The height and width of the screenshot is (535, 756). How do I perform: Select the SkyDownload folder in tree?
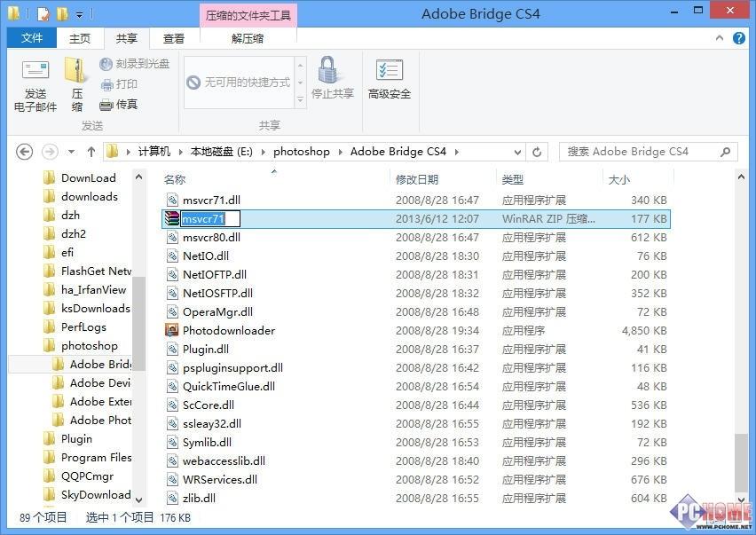(x=96, y=494)
